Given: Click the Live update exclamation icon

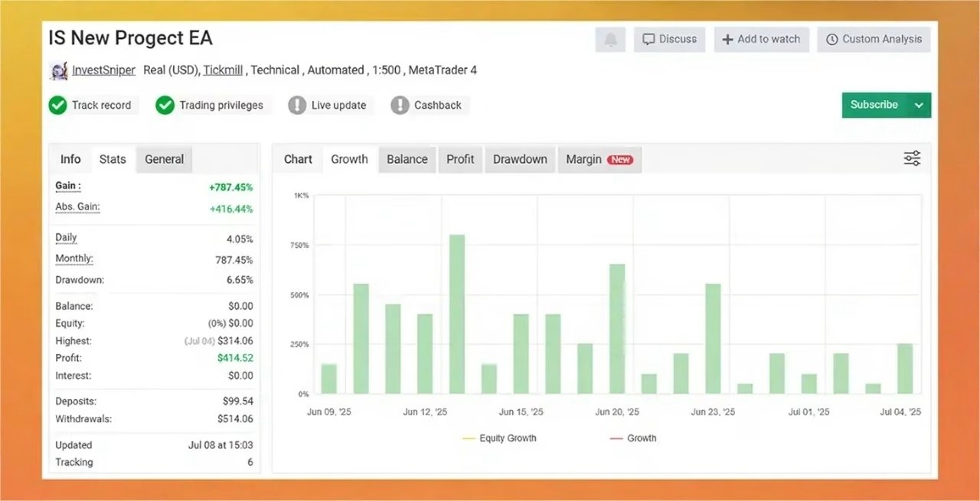Looking at the screenshot, I should (x=297, y=106).
